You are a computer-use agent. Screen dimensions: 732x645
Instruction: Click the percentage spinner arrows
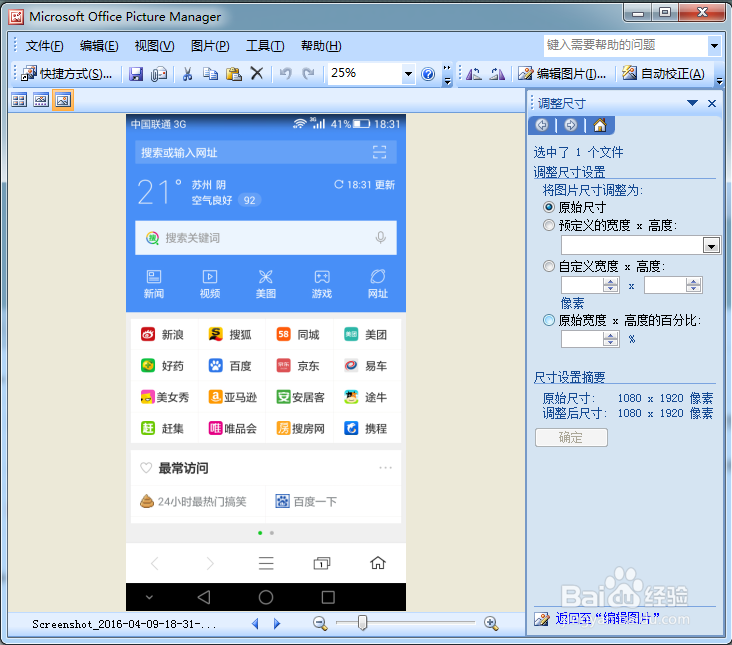tap(611, 339)
